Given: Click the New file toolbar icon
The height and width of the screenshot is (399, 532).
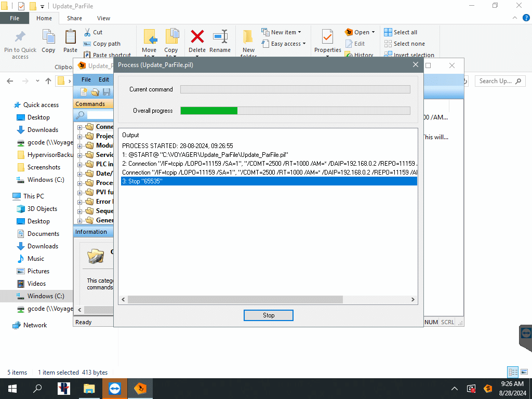Looking at the screenshot, I should point(84,92).
